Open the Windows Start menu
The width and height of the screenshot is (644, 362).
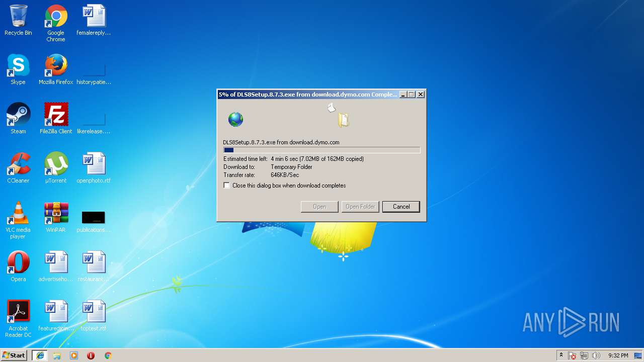pyautogui.click(x=14, y=355)
